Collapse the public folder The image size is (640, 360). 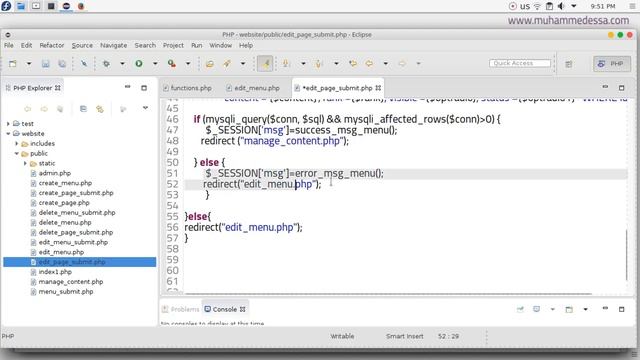(x=16, y=153)
